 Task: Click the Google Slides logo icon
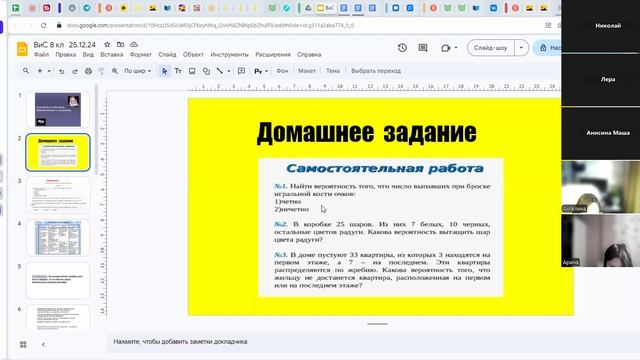tap(22, 49)
